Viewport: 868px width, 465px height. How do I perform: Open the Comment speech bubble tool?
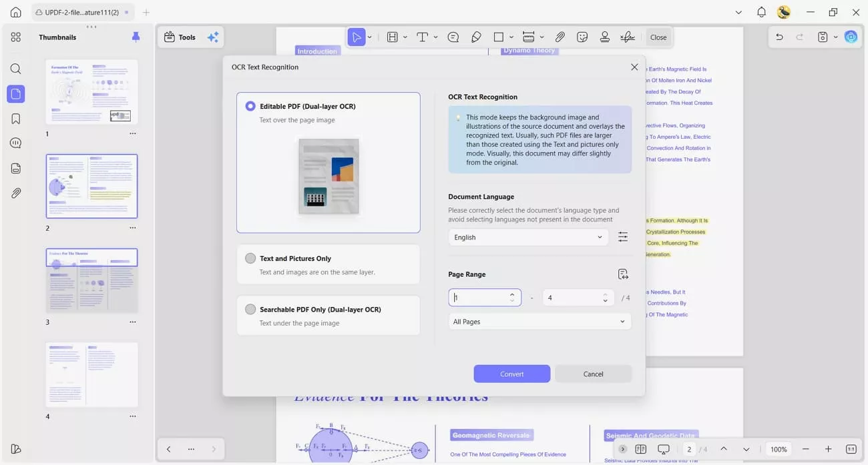tap(453, 37)
